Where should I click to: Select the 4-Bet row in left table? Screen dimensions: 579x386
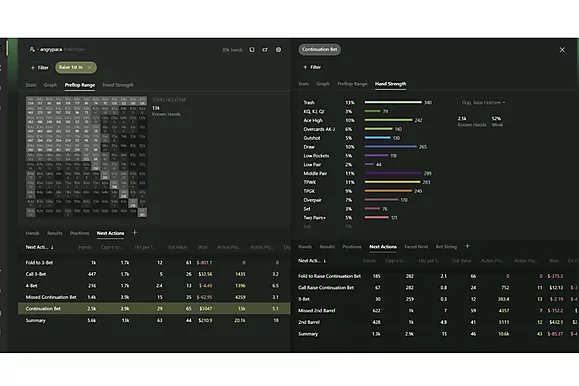154,286
